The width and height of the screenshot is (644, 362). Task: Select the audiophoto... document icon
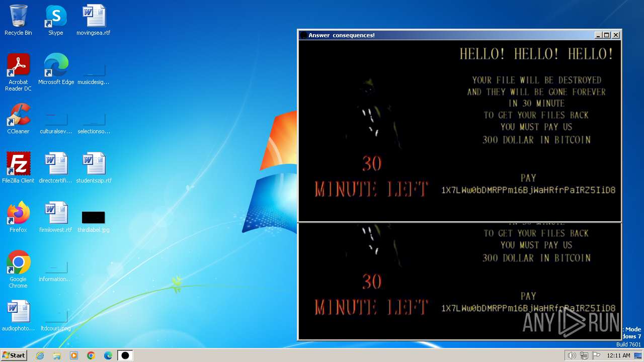click(x=18, y=316)
